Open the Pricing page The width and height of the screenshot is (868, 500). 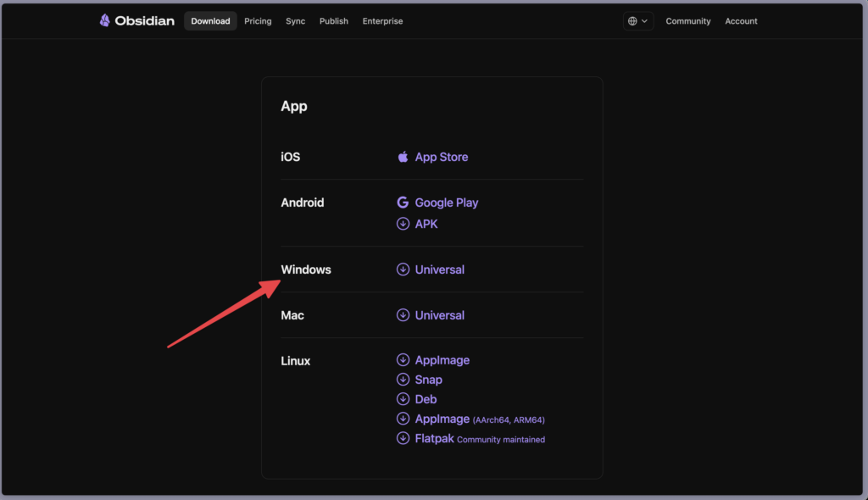click(258, 21)
